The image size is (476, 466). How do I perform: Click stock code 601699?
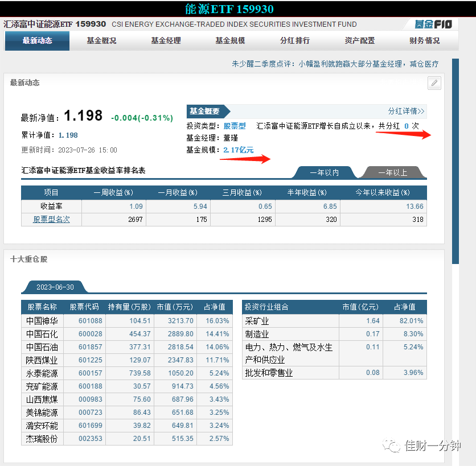pos(90,426)
